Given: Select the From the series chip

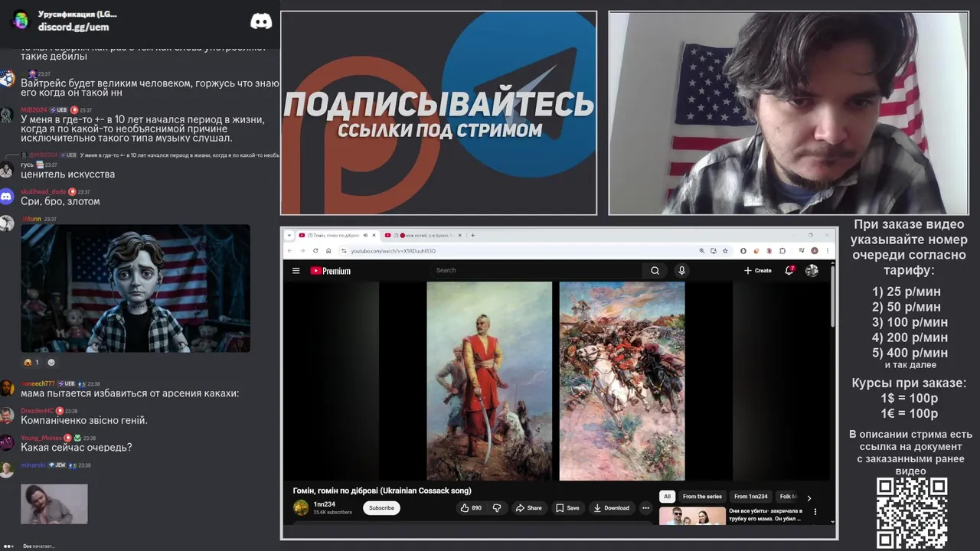Looking at the screenshot, I should click(702, 497).
